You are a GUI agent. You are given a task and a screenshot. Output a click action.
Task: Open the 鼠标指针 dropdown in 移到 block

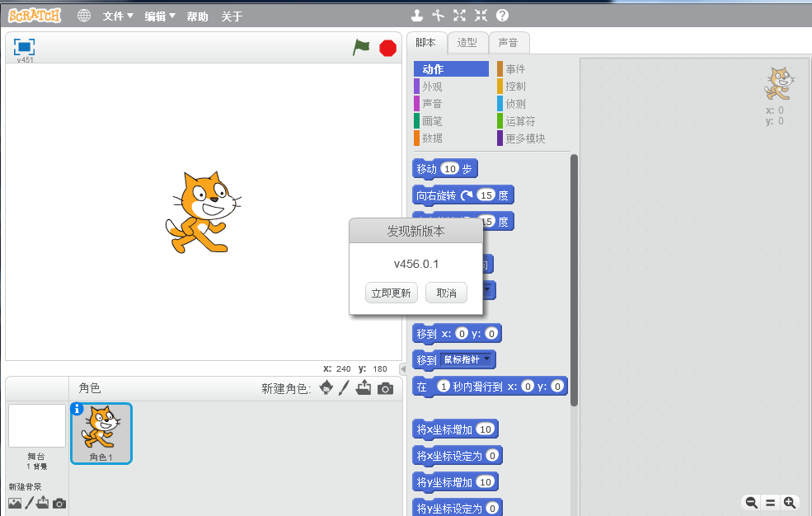click(466, 359)
